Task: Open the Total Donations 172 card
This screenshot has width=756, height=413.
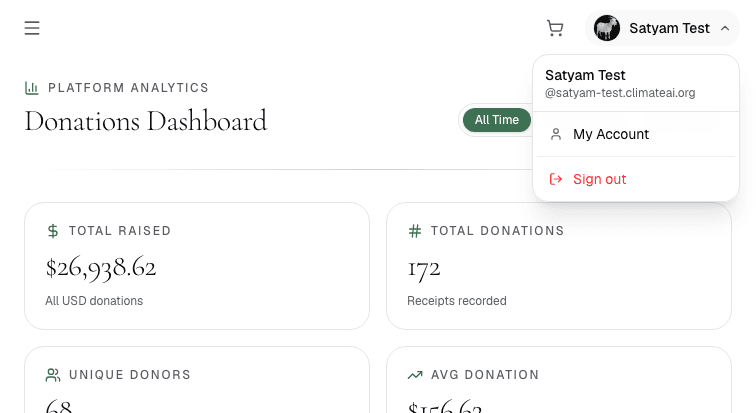Action: point(558,266)
